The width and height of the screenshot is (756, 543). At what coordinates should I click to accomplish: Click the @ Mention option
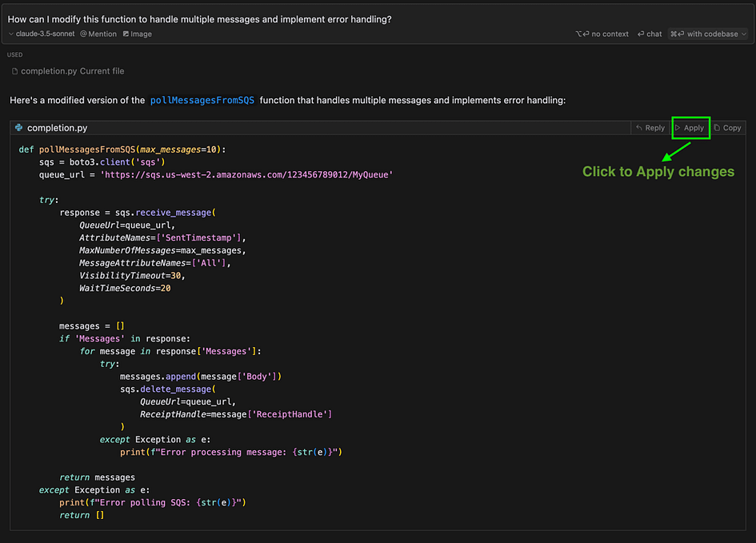(98, 34)
